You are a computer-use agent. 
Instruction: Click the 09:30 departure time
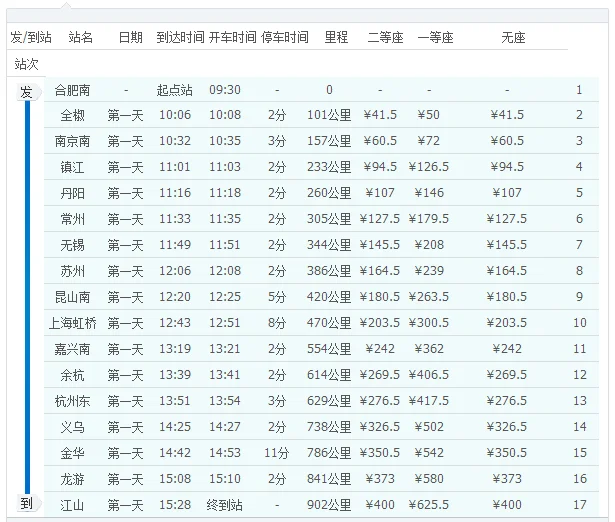[225, 90]
